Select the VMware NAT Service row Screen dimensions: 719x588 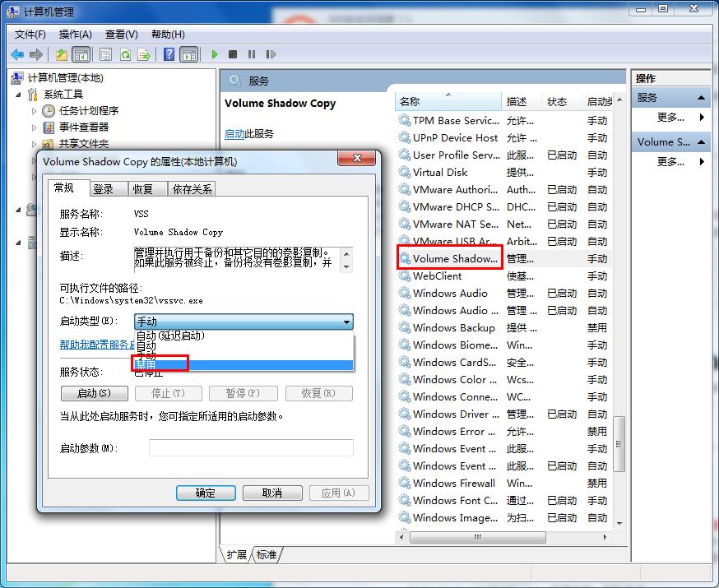[505, 225]
